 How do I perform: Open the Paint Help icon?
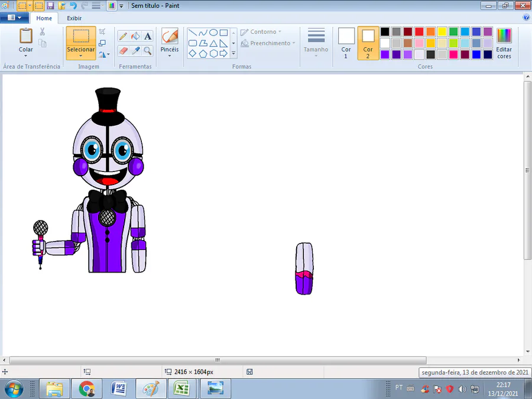(526, 17)
